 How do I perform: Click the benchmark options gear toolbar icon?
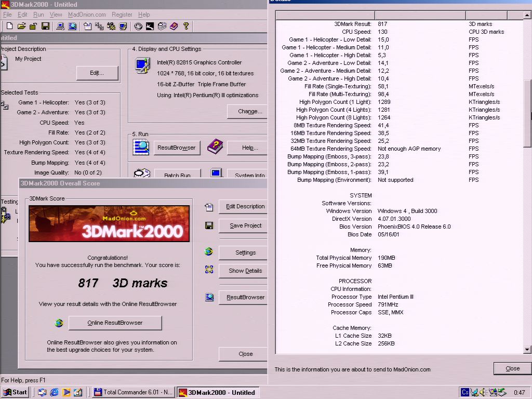[111, 26]
